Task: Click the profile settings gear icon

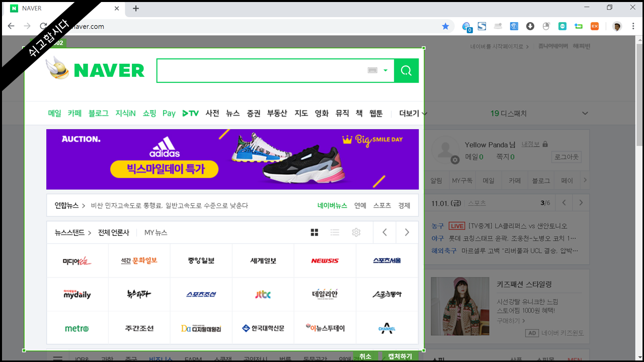Action: 455,160
